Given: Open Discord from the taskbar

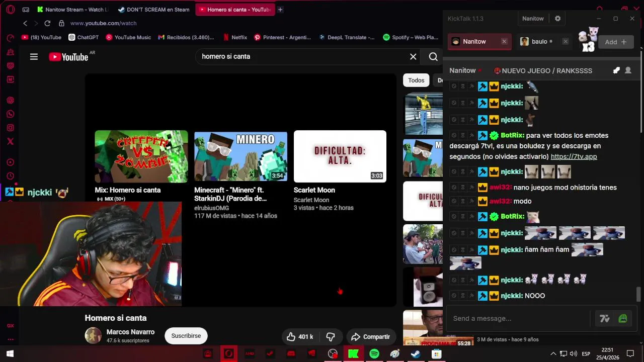Looking at the screenshot, I should [291, 354].
